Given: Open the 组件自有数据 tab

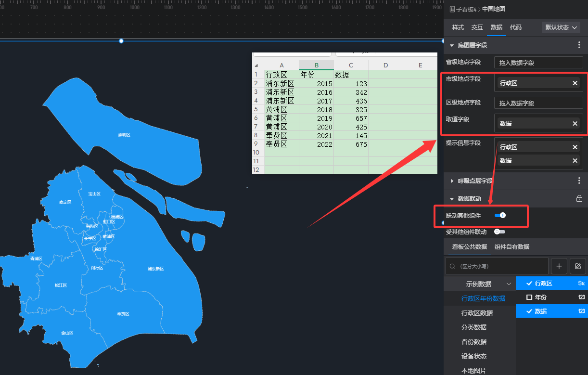Looking at the screenshot, I should tap(512, 247).
